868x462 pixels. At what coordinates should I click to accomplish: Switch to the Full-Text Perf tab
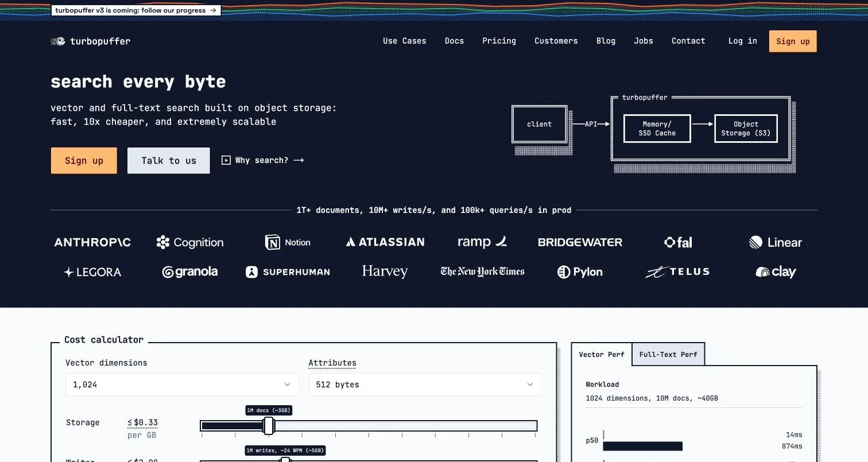[x=668, y=354]
